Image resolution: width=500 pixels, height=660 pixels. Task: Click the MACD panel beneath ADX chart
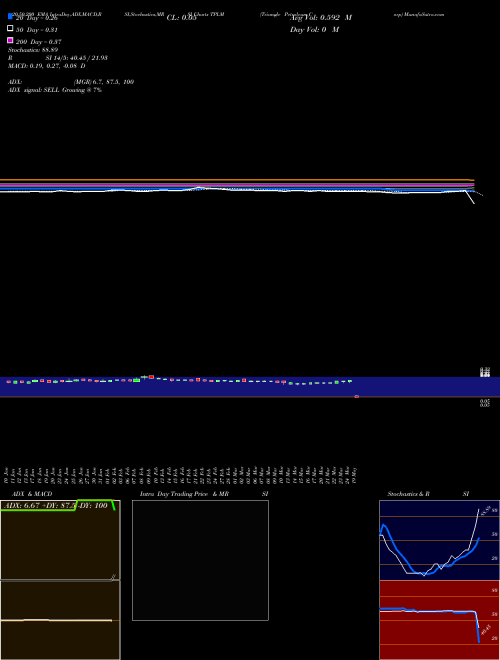tap(60, 620)
